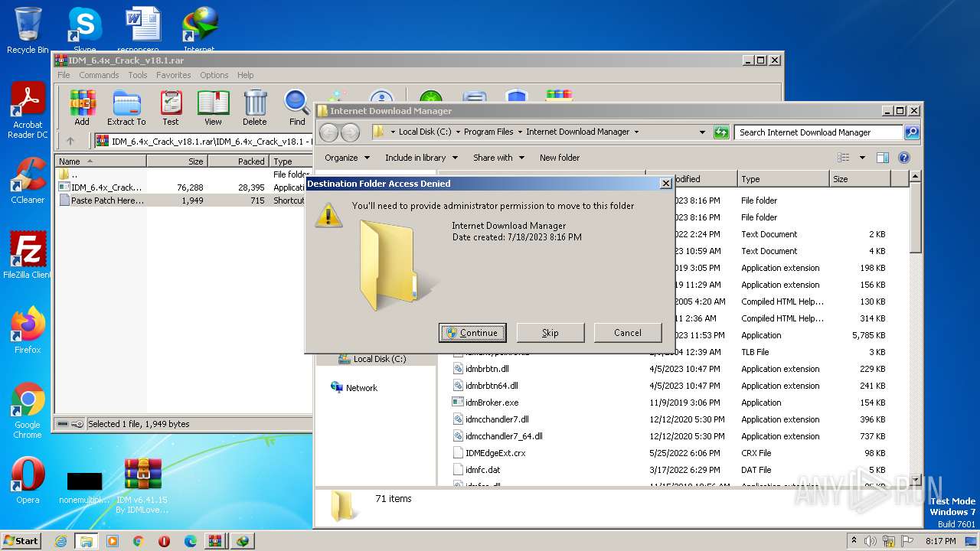Expand the view options dropdown arrow in Explorer

click(862, 158)
